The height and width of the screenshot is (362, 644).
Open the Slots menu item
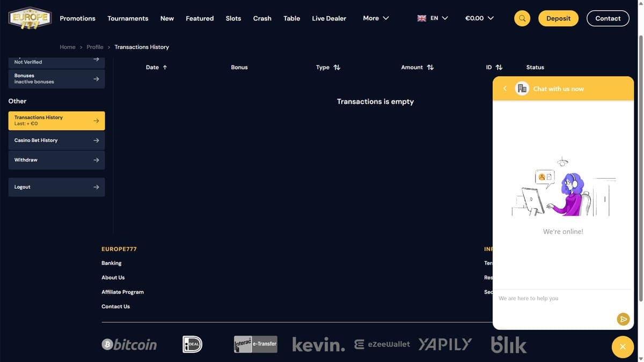click(233, 18)
